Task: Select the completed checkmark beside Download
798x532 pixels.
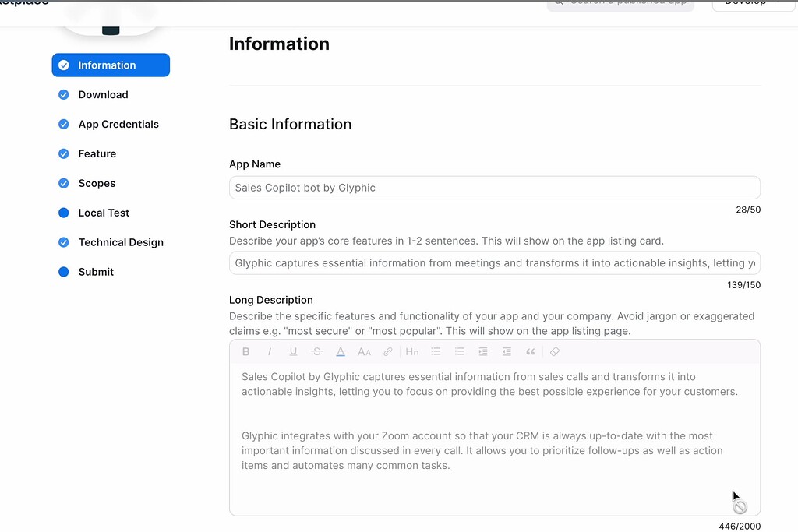Action: point(63,94)
